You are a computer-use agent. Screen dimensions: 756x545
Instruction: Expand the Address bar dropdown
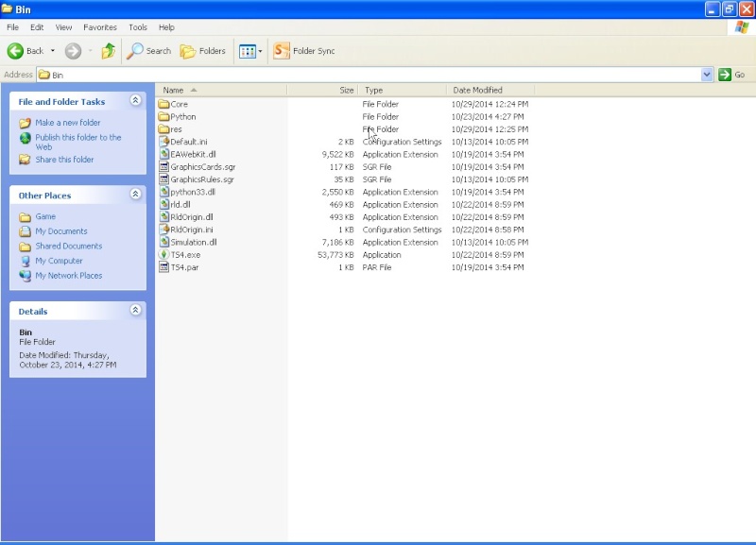tap(706, 75)
